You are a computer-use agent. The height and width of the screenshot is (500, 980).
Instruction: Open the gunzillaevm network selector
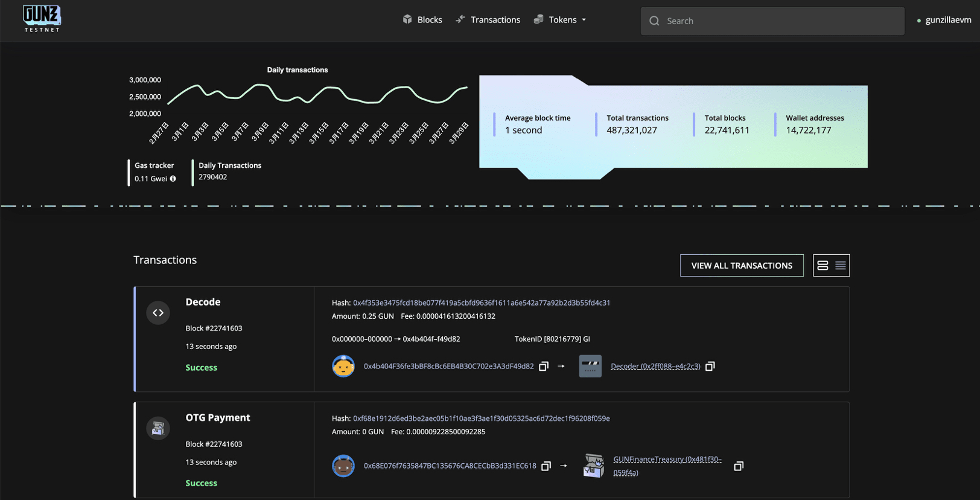tap(944, 20)
